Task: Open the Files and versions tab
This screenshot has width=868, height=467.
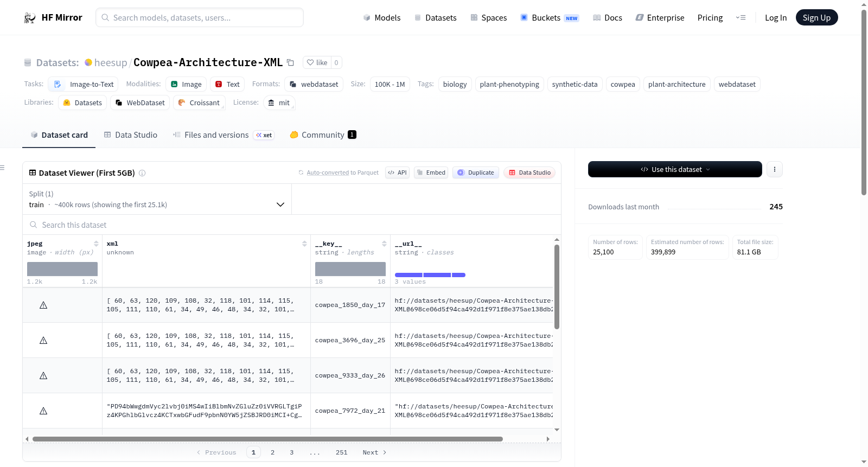Action: coord(224,135)
